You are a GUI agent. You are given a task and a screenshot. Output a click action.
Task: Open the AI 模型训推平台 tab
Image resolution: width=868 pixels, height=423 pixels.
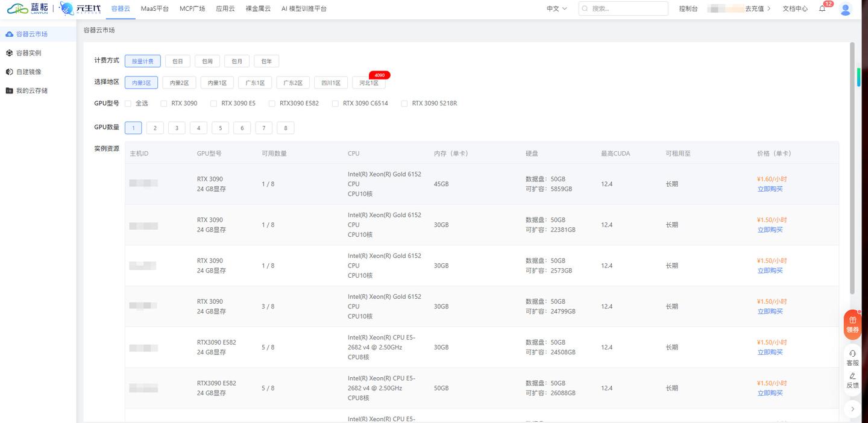click(x=304, y=8)
